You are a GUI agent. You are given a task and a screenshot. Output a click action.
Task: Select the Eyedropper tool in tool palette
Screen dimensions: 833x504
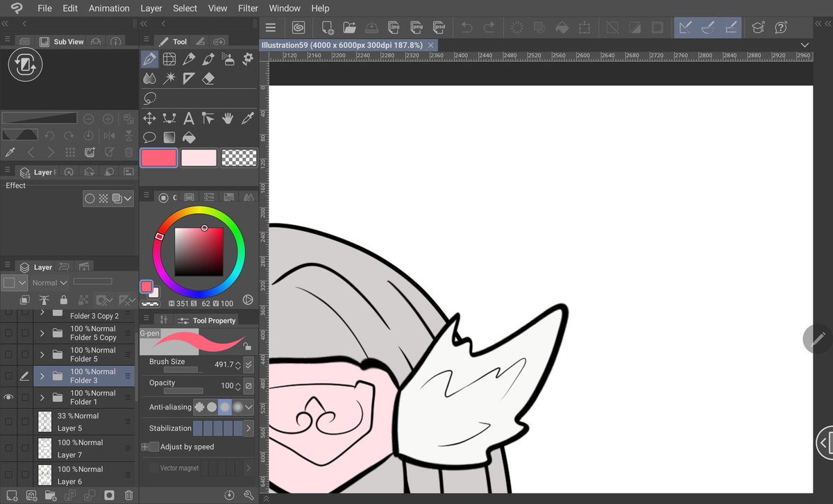click(248, 119)
